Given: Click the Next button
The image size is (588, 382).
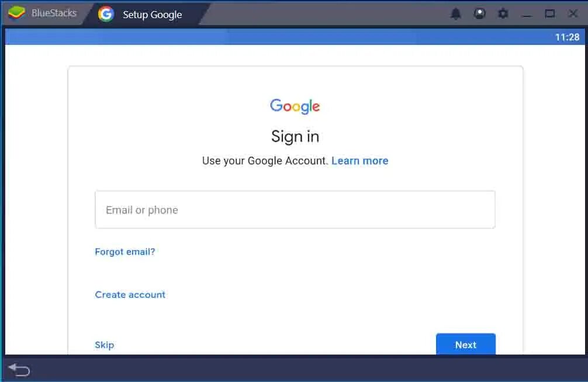Looking at the screenshot, I should (x=466, y=344).
